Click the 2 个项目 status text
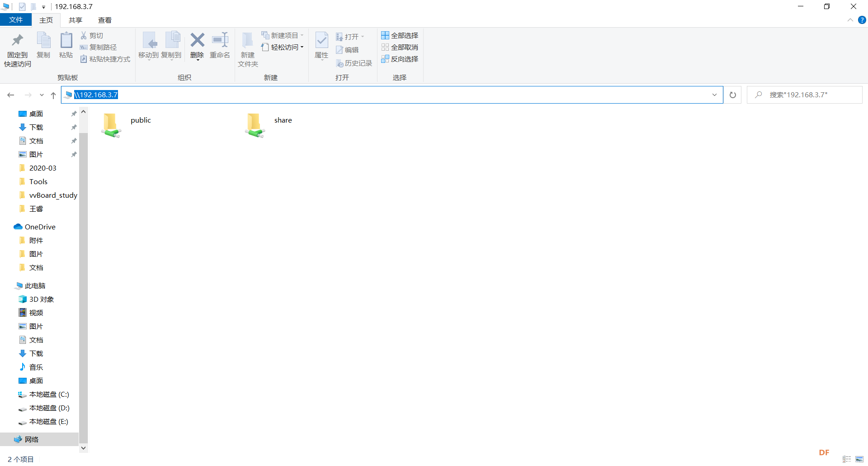868x466 pixels. tap(21, 459)
